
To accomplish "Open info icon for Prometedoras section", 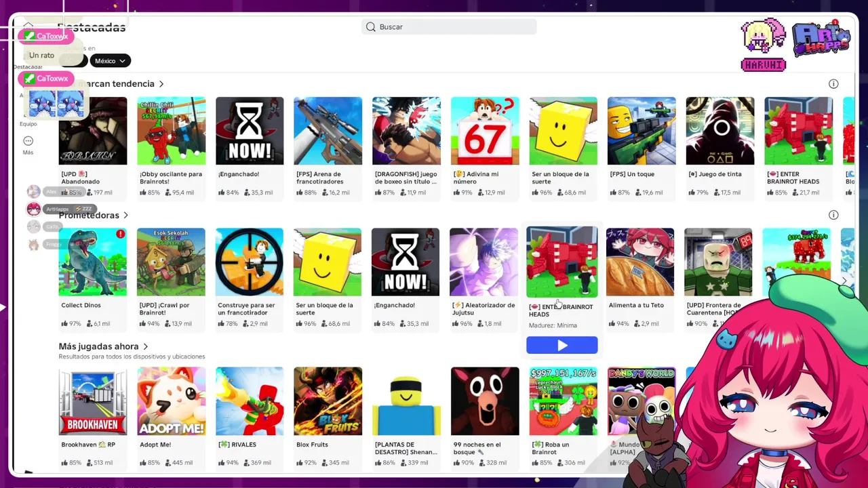I will (833, 215).
